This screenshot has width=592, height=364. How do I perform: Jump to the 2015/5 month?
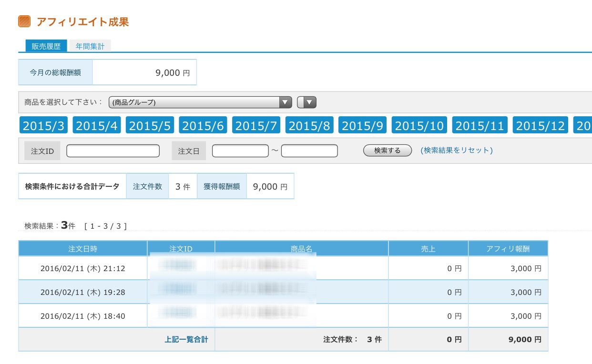click(150, 126)
